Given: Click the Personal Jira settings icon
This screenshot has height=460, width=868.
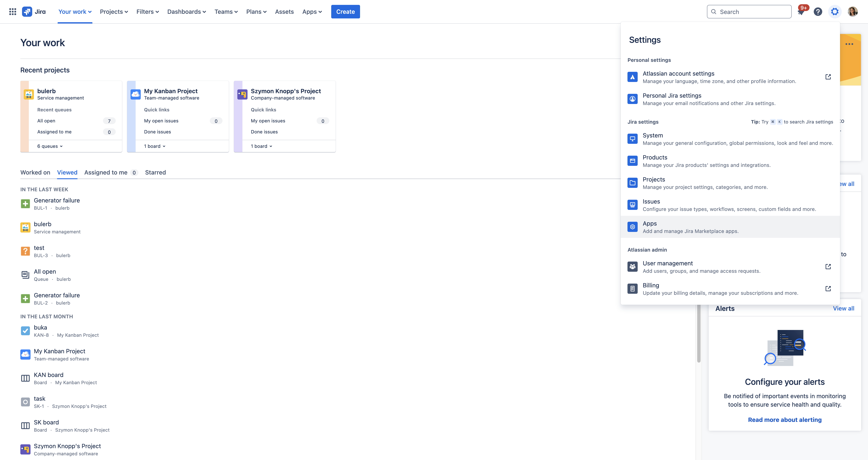Looking at the screenshot, I should 633,99.
